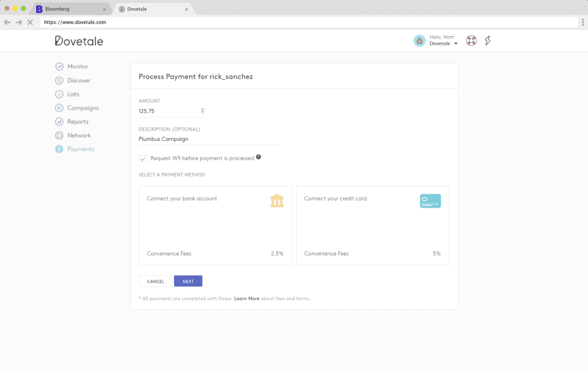Click the Lists sidebar icon

tap(59, 94)
